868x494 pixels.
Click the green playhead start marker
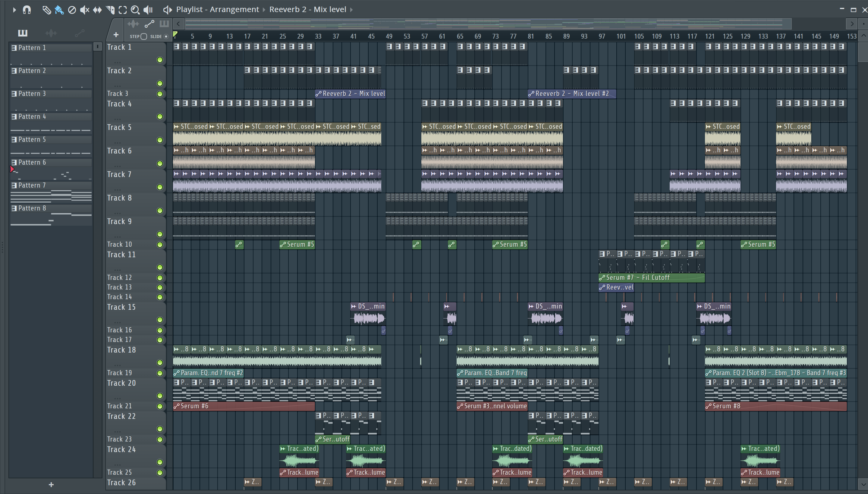(x=175, y=34)
